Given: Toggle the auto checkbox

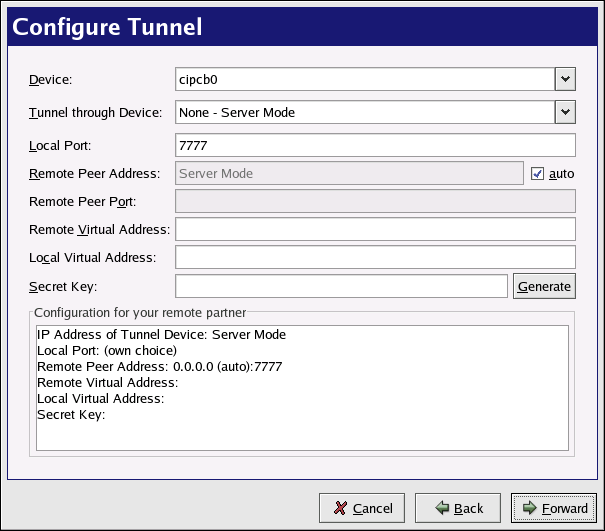Looking at the screenshot, I should click(x=538, y=174).
